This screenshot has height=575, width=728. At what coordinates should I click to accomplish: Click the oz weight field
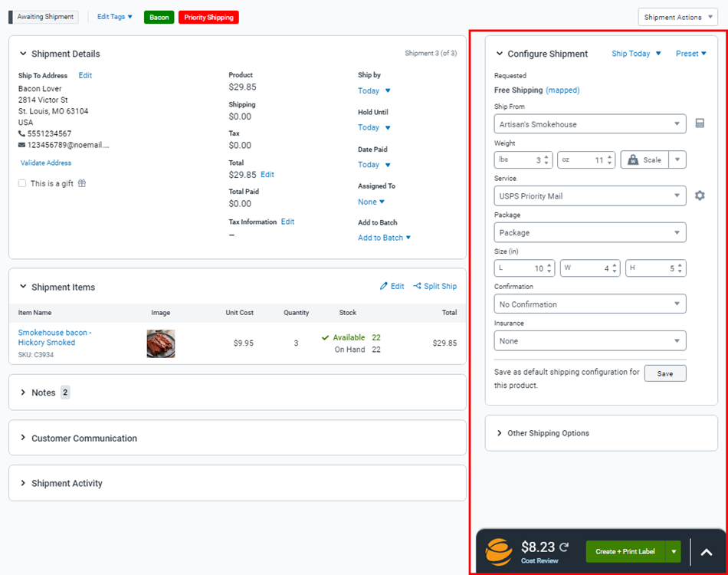(586, 159)
